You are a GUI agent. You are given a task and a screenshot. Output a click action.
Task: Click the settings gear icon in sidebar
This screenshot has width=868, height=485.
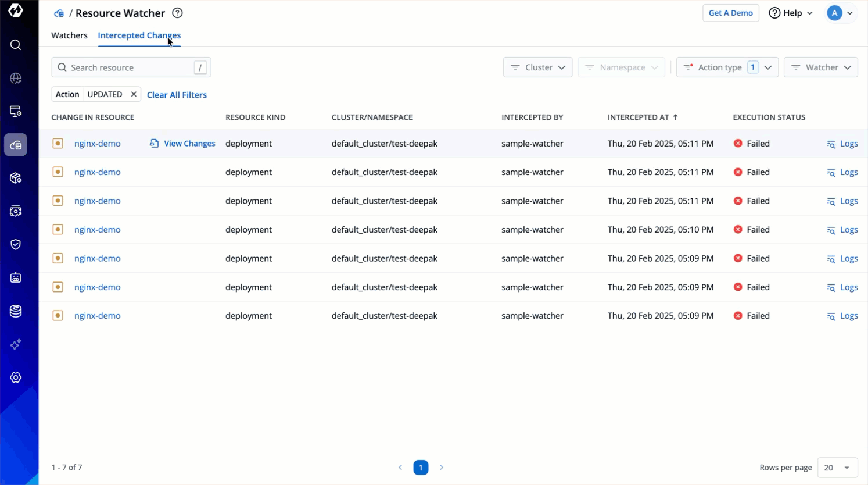(16, 377)
